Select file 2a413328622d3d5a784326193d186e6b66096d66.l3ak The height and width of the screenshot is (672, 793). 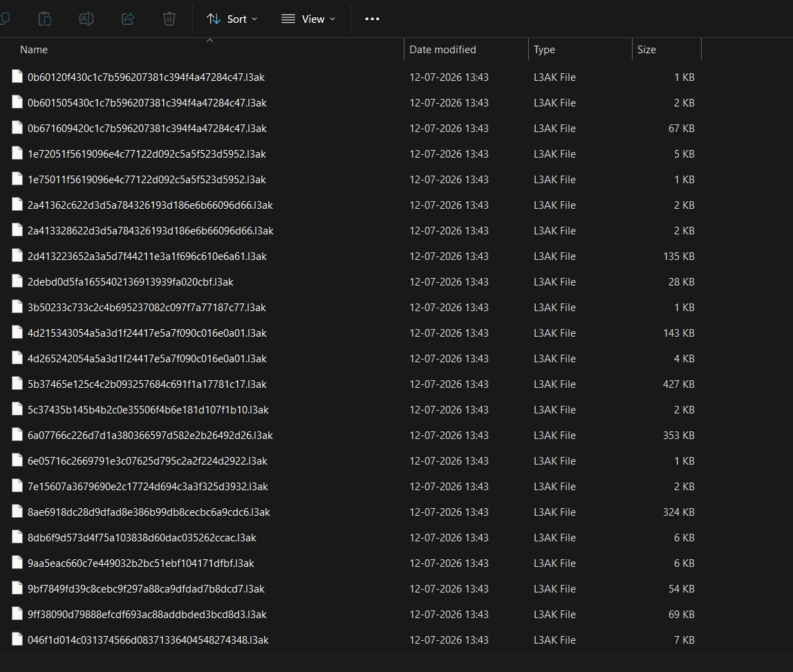[151, 231]
